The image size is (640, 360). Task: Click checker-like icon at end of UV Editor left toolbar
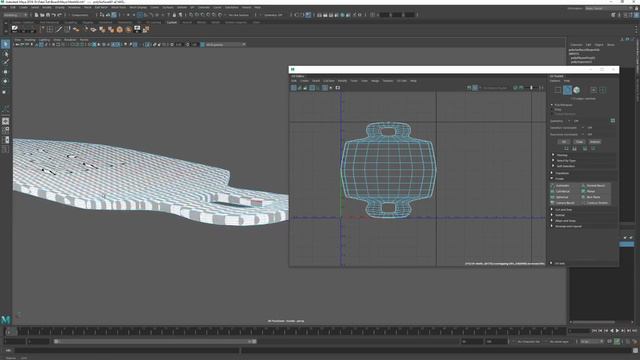click(338, 88)
